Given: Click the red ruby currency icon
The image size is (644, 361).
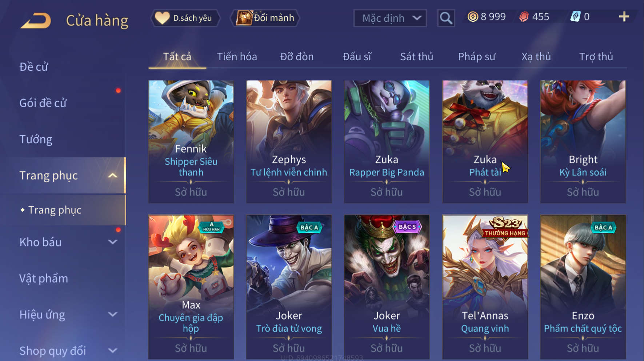Looking at the screenshot, I should tap(524, 17).
